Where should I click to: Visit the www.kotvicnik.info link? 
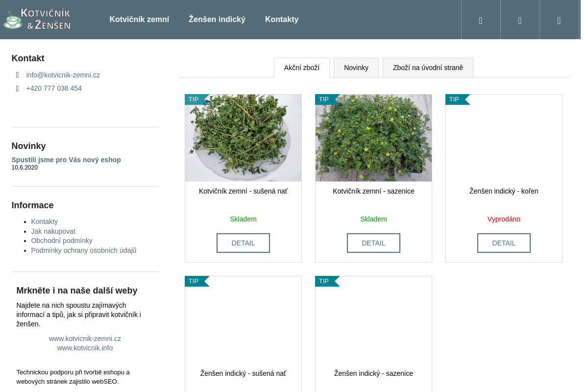(x=85, y=348)
